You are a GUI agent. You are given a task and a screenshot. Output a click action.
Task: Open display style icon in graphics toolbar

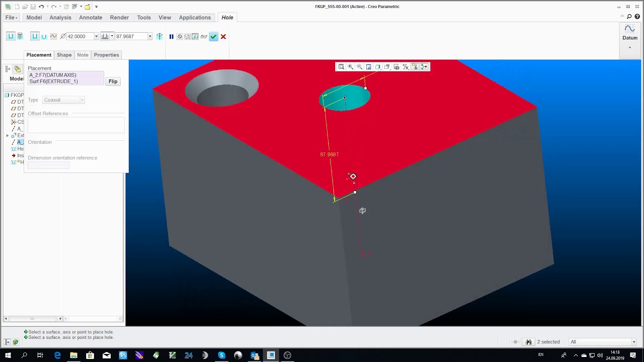pos(378,67)
